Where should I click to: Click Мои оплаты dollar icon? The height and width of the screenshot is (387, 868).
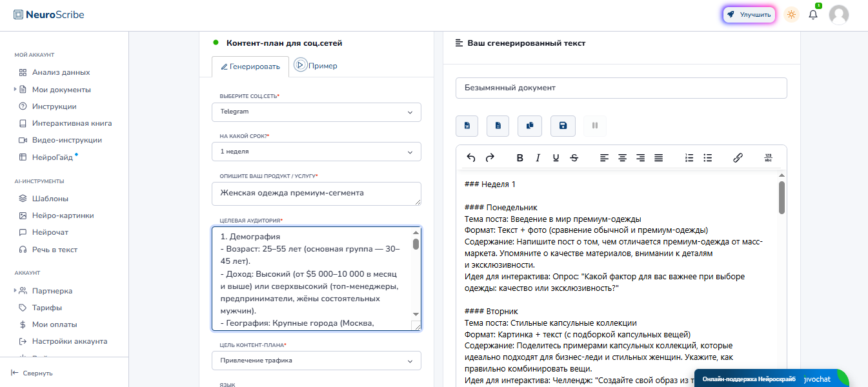pos(23,324)
